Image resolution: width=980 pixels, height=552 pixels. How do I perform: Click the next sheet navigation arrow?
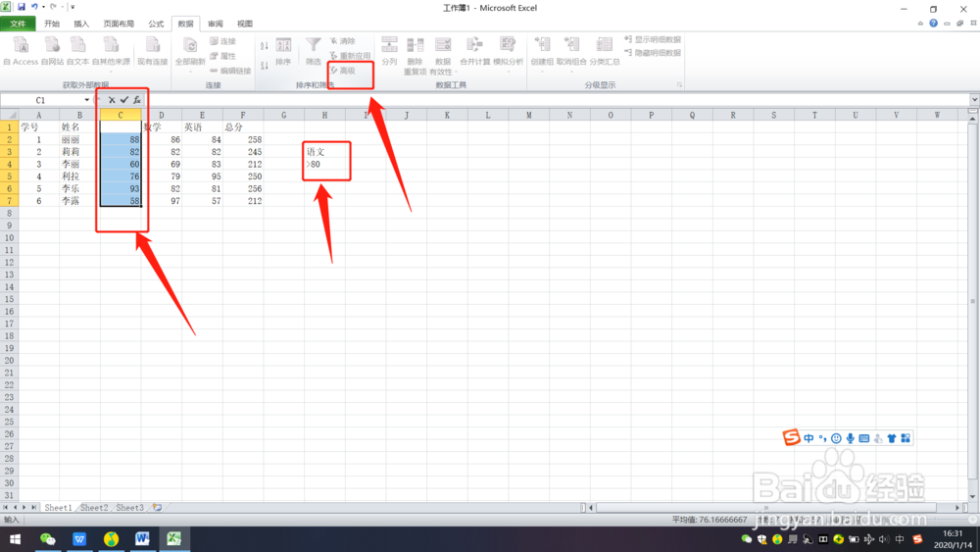(x=24, y=508)
